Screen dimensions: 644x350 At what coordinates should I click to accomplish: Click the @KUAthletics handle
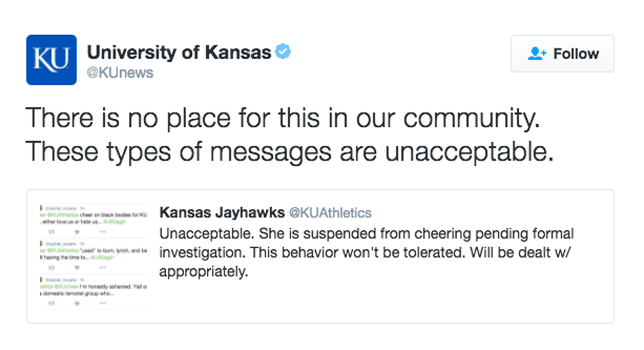[330, 213]
